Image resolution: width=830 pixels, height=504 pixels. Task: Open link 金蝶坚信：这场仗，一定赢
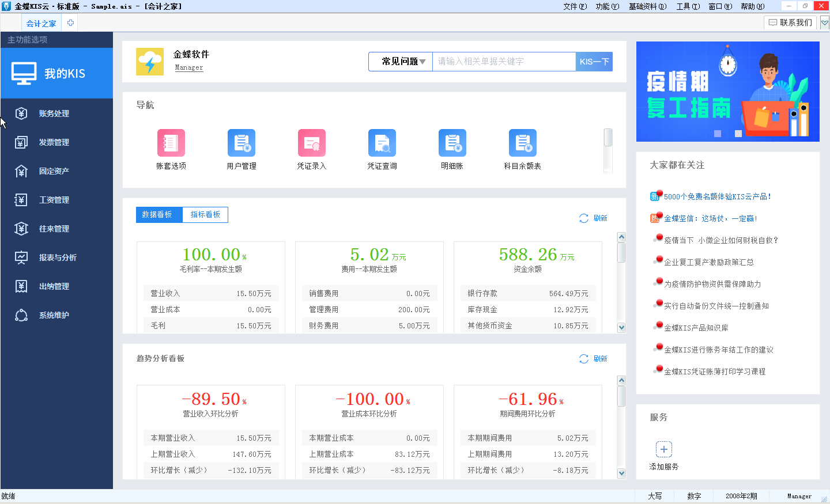710,218
